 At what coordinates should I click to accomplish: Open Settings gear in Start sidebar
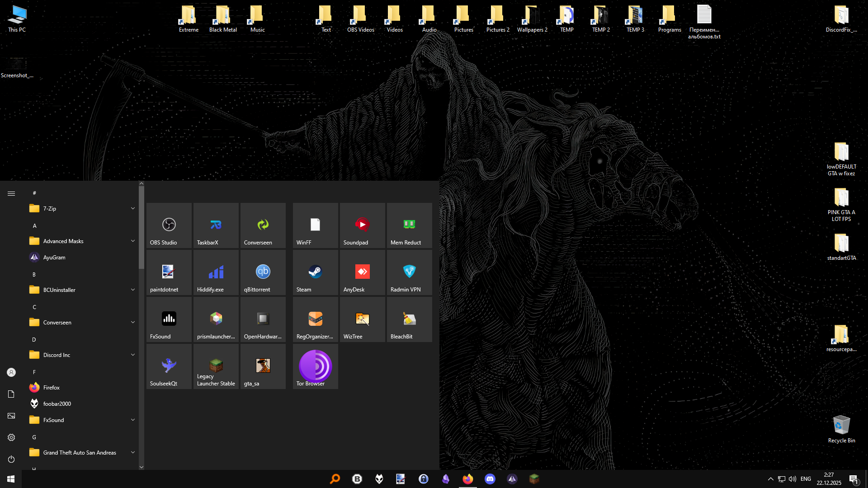(11, 437)
